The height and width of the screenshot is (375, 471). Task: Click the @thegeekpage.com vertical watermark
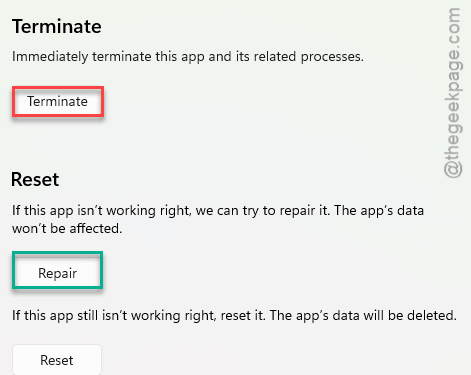[x=453, y=93]
